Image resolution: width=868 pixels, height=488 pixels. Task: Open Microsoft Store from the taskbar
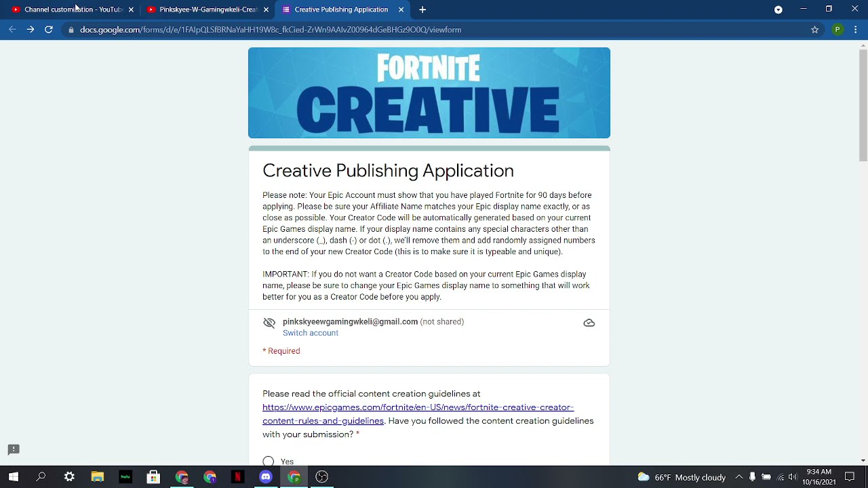click(x=153, y=477)
